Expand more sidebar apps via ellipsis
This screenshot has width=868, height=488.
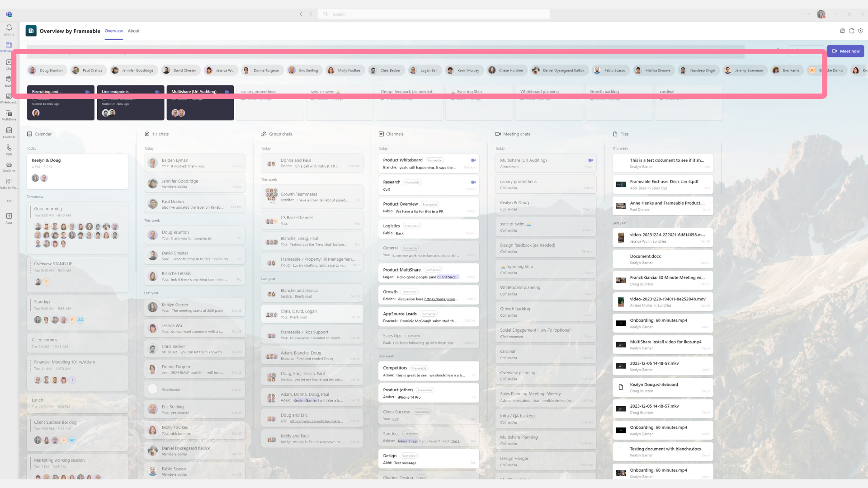coord(9,201)
